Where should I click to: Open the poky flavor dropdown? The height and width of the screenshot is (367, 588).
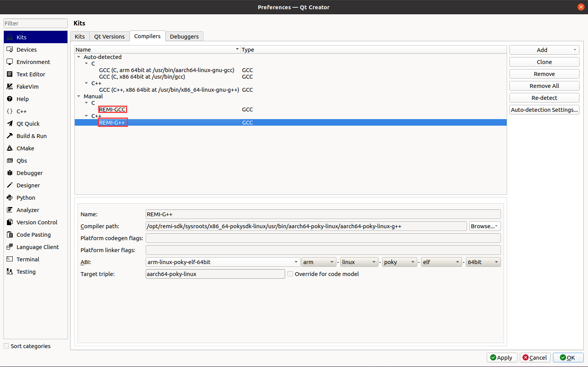pyautogui.click(x=400, y=262)
